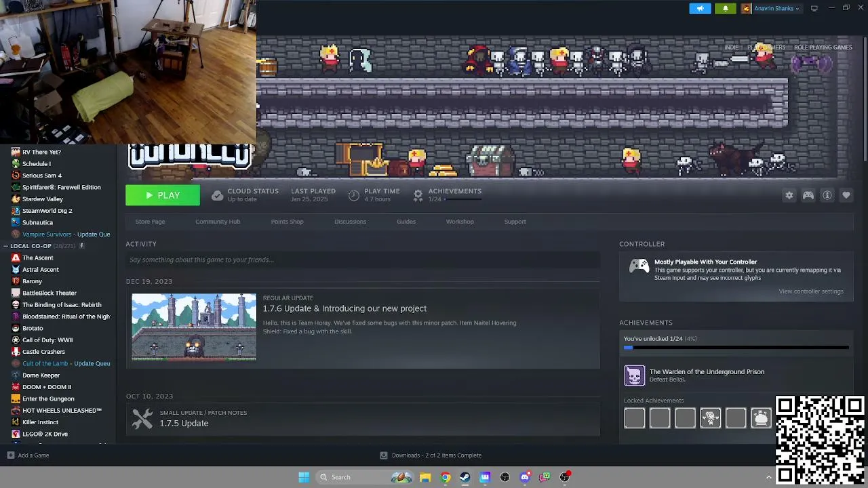Open the Steam announcements megaphone icon
The width and height of the screenshot is (868, 488).
(x=700, y=9)
